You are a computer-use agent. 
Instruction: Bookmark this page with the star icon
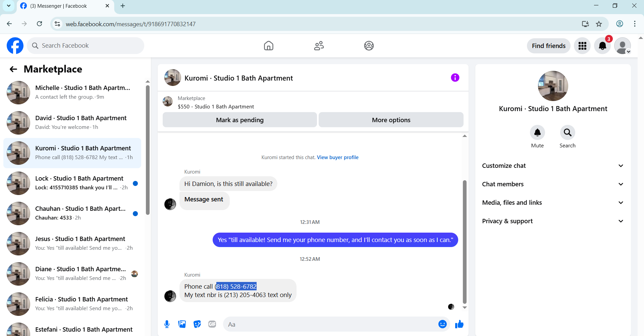pyautogui.click(x=599, y=24)
